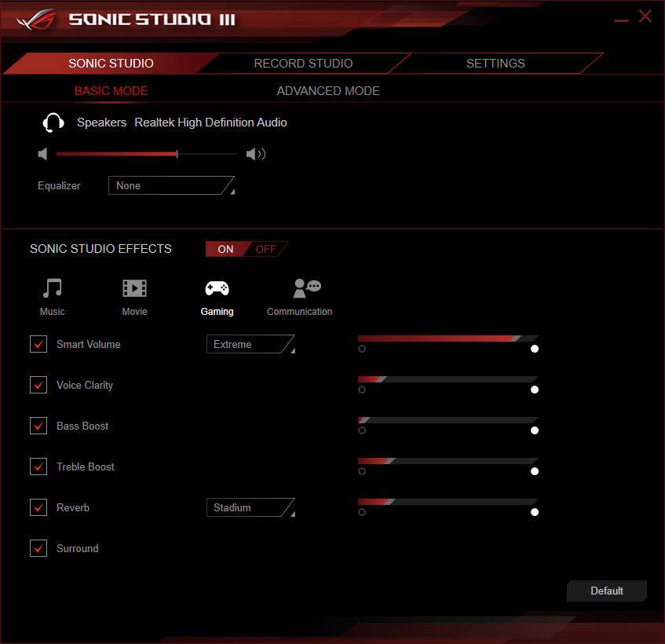Toggle the Reverb checkbox
The image size is (665, 644).
pos(38,507)
